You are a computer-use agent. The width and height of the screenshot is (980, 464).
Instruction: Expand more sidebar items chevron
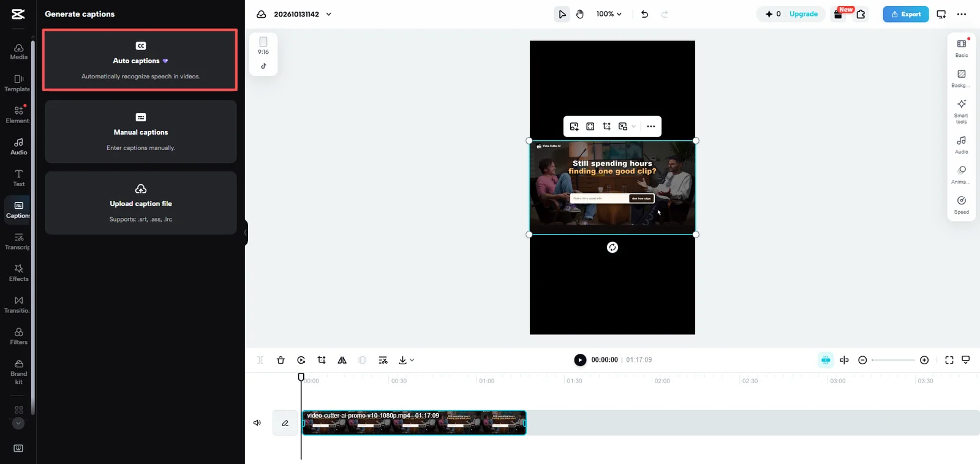coord(18,423)
